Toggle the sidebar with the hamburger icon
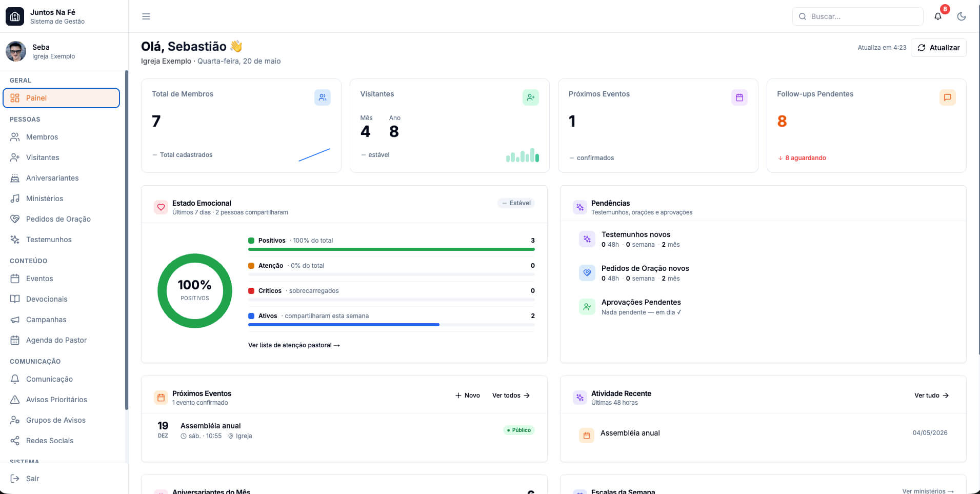Viewport: 980px width, 494px height. pyautogui.click(x=146, y=16)
